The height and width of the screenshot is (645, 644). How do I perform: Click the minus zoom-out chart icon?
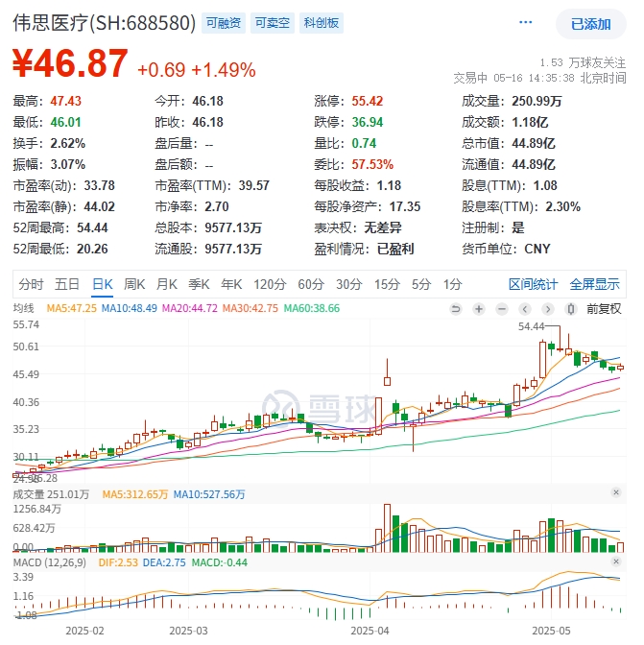[x=502, y=308]
